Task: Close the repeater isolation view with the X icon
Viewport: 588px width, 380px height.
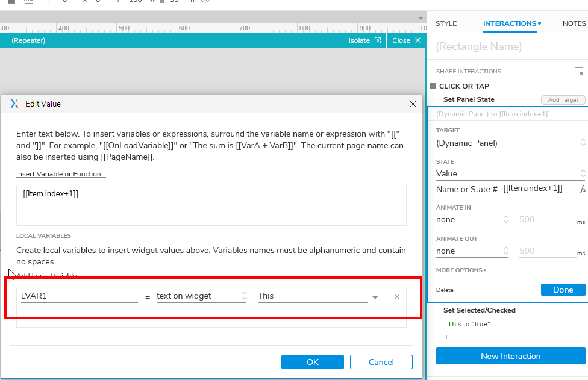Action: tap(415, 40)
